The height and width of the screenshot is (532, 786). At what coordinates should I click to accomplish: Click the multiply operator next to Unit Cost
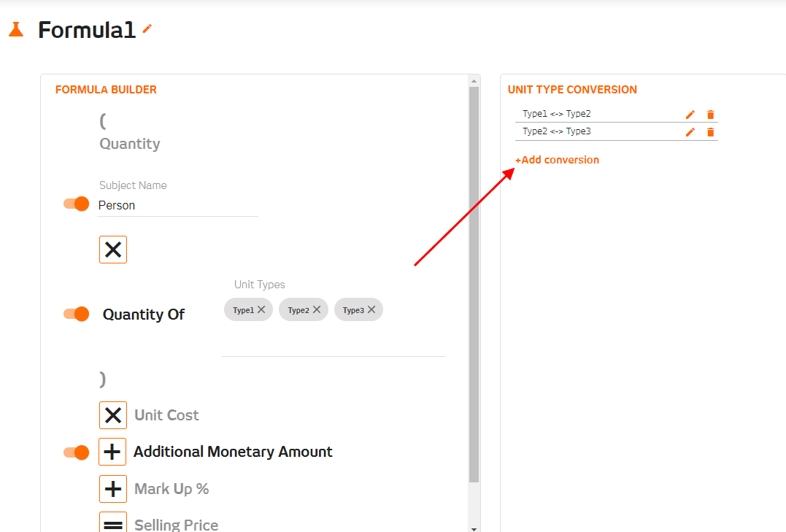point(113,415)
